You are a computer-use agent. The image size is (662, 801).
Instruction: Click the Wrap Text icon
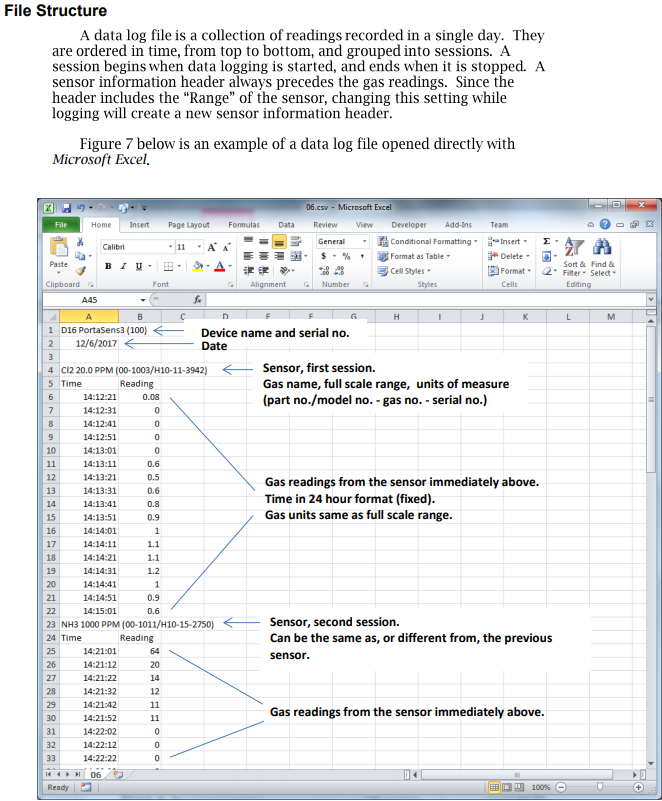(295, 241)
